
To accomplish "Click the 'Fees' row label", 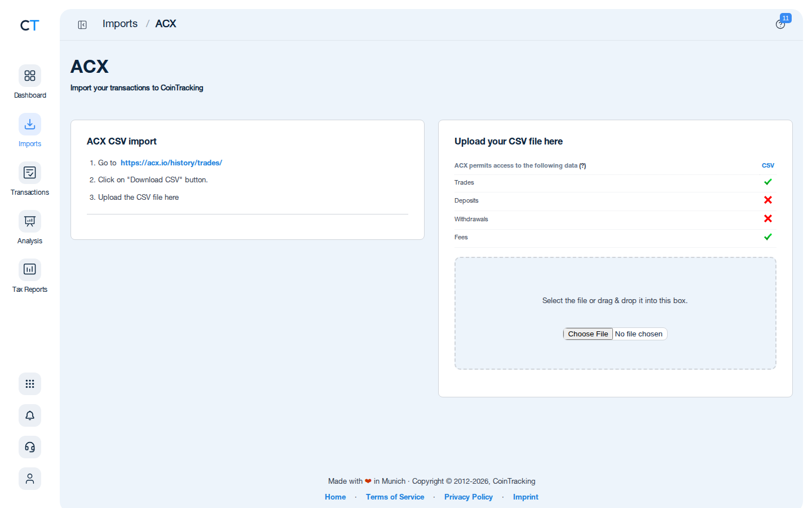I will pos(461,237).
